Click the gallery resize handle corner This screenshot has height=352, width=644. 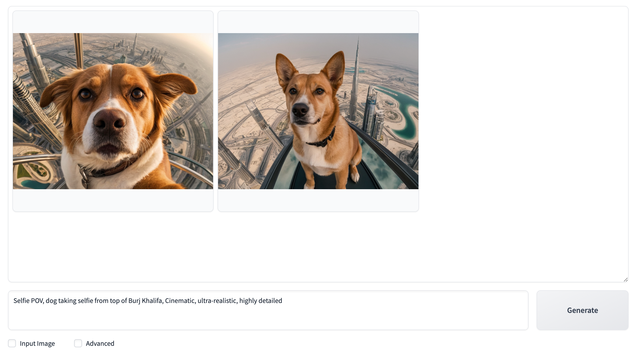(x=625, y=279)
